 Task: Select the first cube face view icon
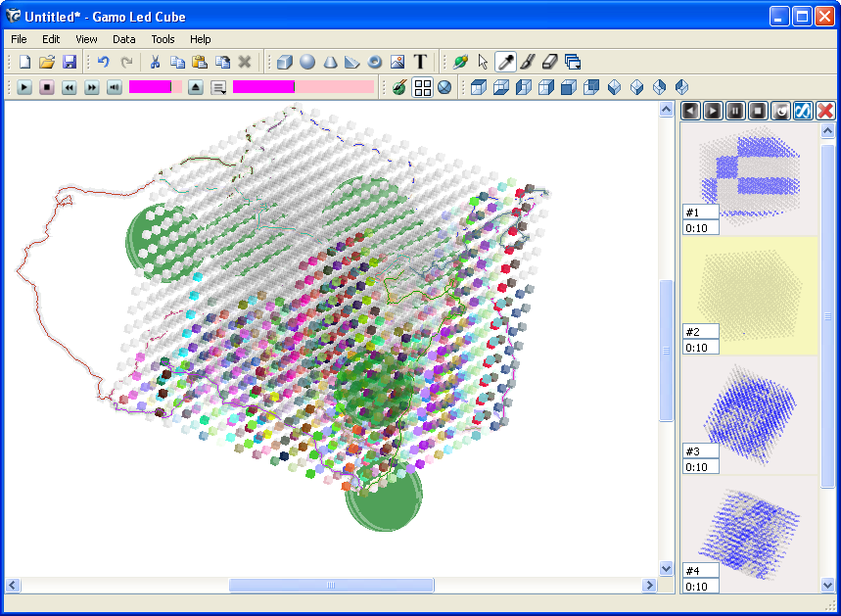click(479, 87)
